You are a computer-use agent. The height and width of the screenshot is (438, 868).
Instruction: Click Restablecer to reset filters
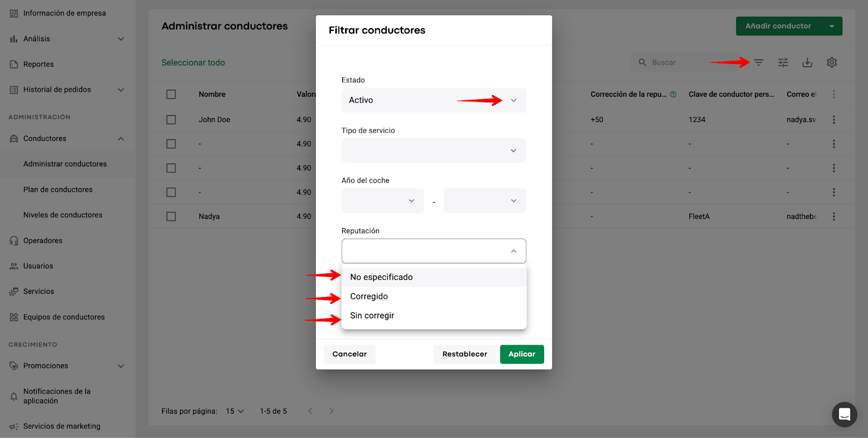pyautogui.click(x=464, y=355)
